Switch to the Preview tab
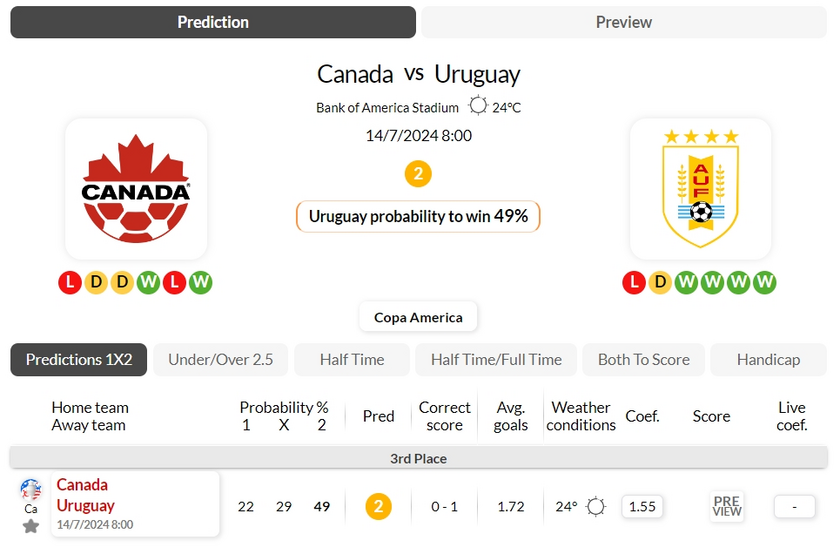 (624, 22)
